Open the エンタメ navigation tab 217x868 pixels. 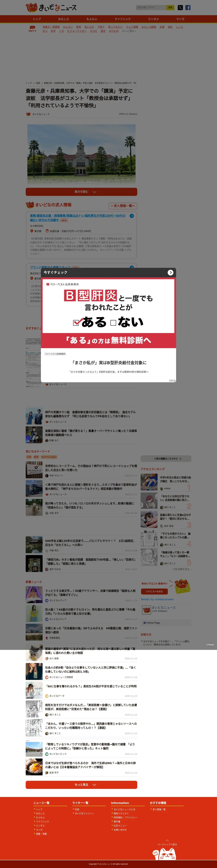[x=153, y=19]
